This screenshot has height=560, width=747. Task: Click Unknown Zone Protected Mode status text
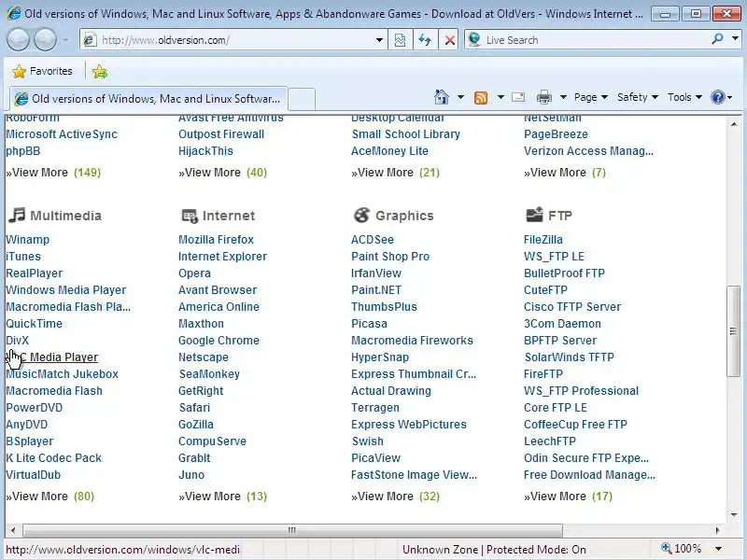(494, 550)
